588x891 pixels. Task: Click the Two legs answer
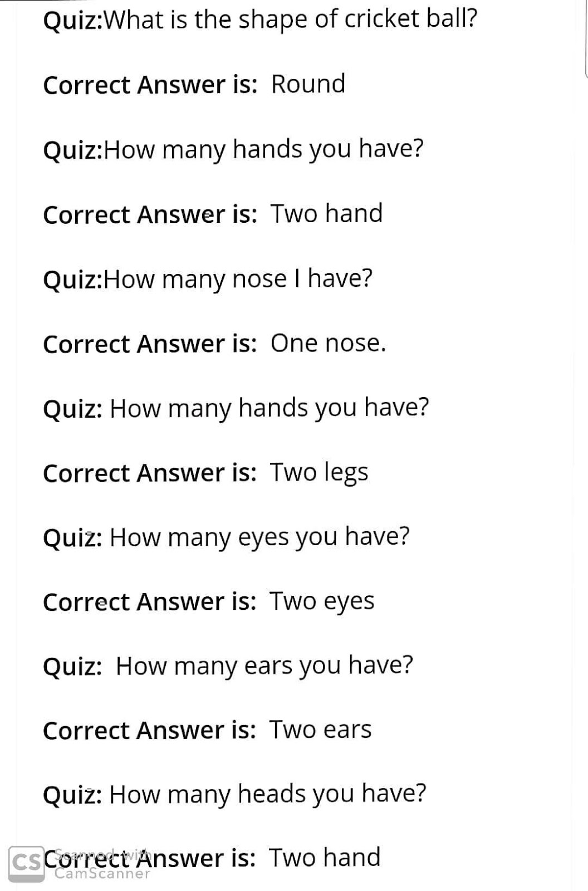319,473
